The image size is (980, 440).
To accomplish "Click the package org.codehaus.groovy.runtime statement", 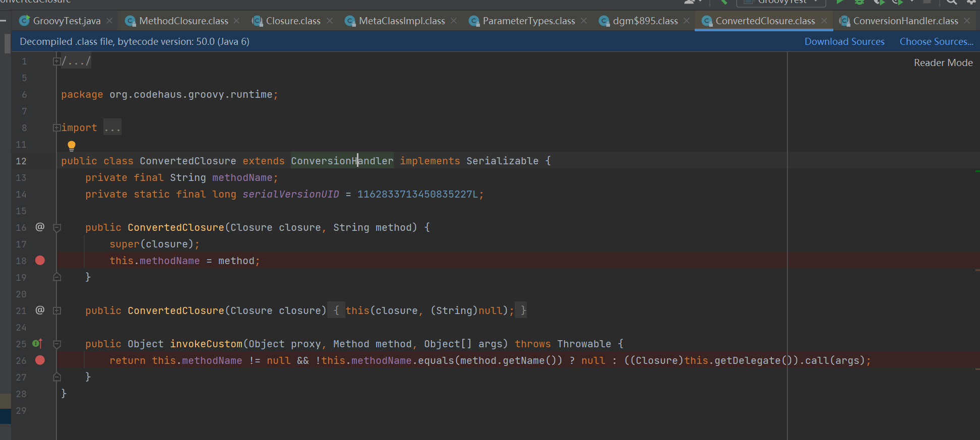I will [169, 94].
